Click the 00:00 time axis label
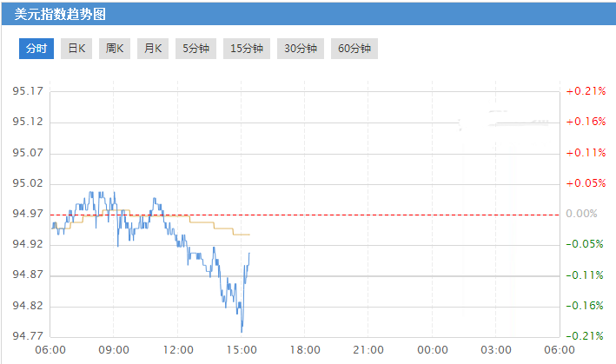Screen dimensions: 616x364 click(x=433, y=350)
